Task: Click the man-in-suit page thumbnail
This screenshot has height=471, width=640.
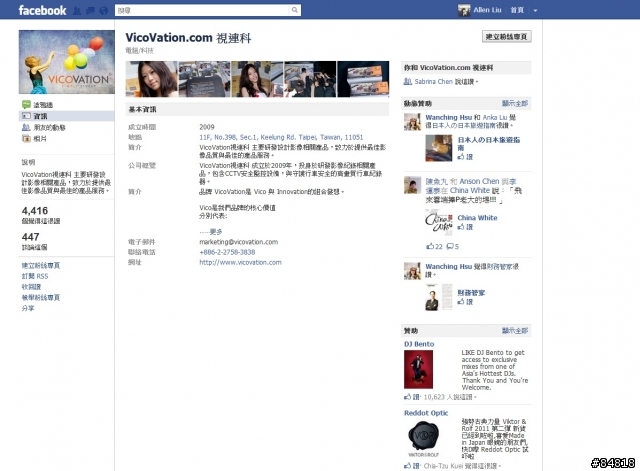Action: pos(438,297)
